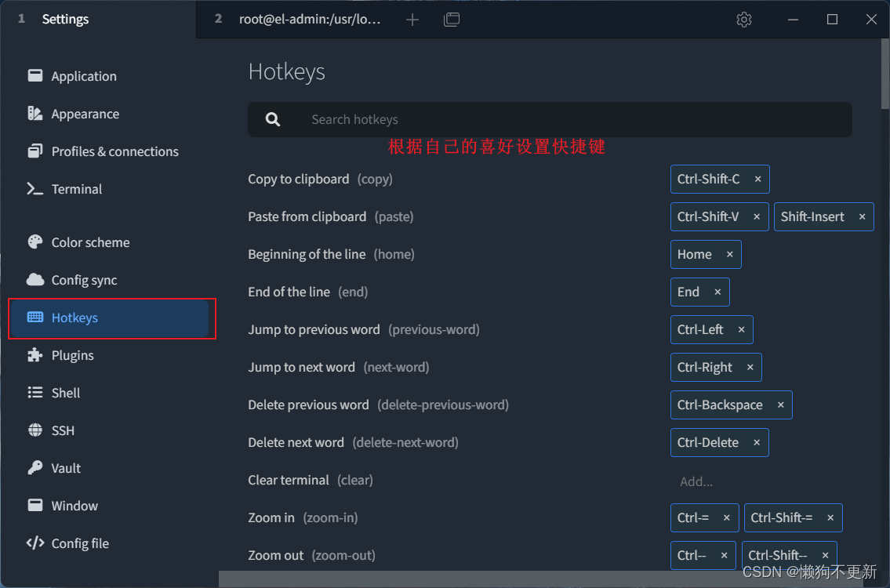Click the vertical scrollbar thumb of the settings page
Image resolution: width=890 pixels, height=588 pixels.
[x=885, y=74]
